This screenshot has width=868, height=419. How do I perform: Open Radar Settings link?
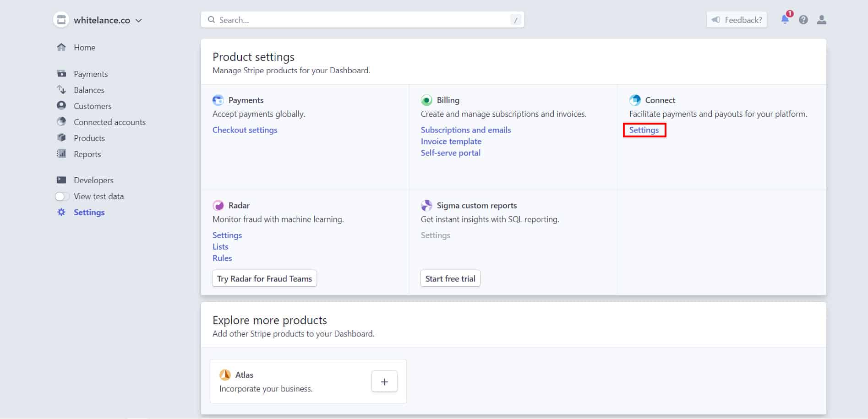point(227,235)
